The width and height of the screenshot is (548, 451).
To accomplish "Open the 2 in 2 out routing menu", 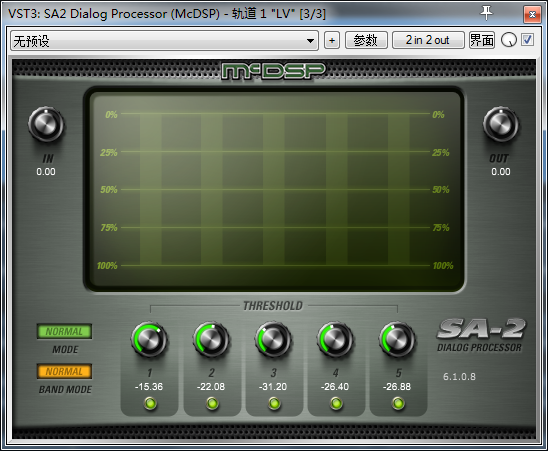I will 428,40.
